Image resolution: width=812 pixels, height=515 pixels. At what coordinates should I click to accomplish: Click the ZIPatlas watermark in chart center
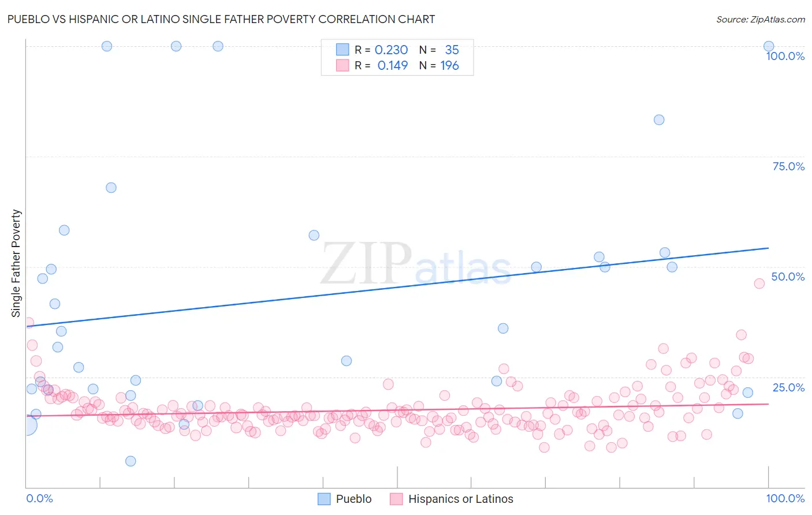[x=416, y=264]
